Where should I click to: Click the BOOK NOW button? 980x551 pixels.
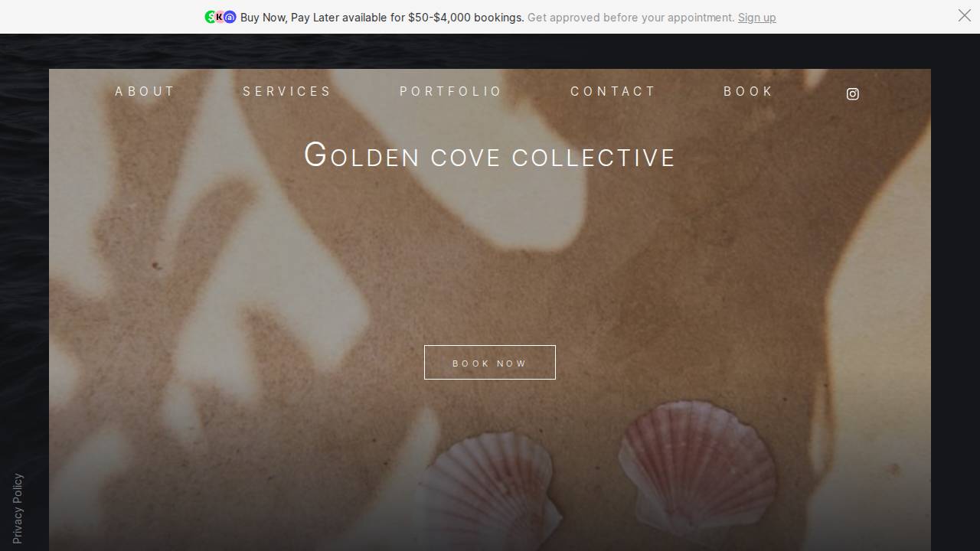[490, 363]
